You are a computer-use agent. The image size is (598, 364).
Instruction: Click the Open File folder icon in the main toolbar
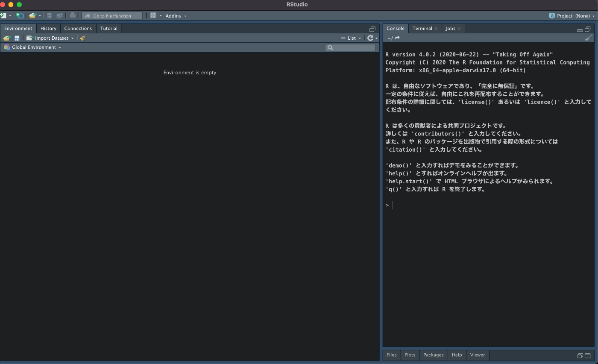point(32,15)
